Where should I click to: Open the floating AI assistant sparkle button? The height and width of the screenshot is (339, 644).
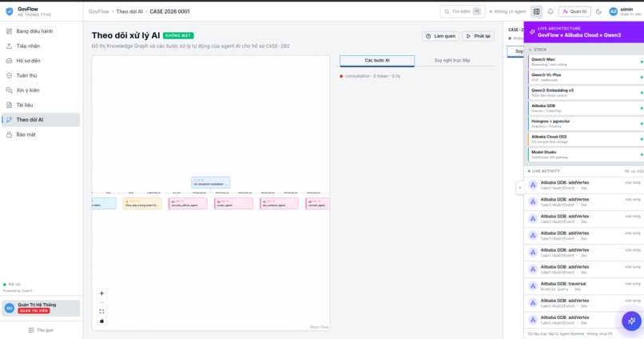631,321
